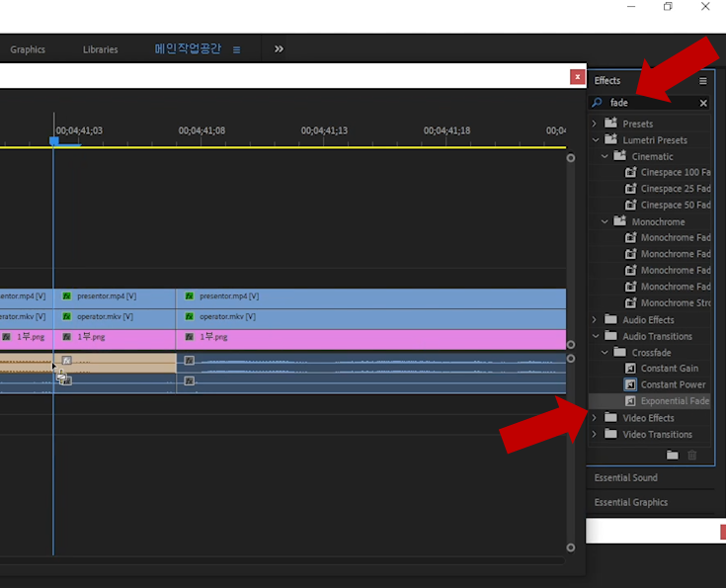The height and width of the screenshot is (588, 726).
Task: Select the Constant Power transition
Action: [x=673, y=384]
